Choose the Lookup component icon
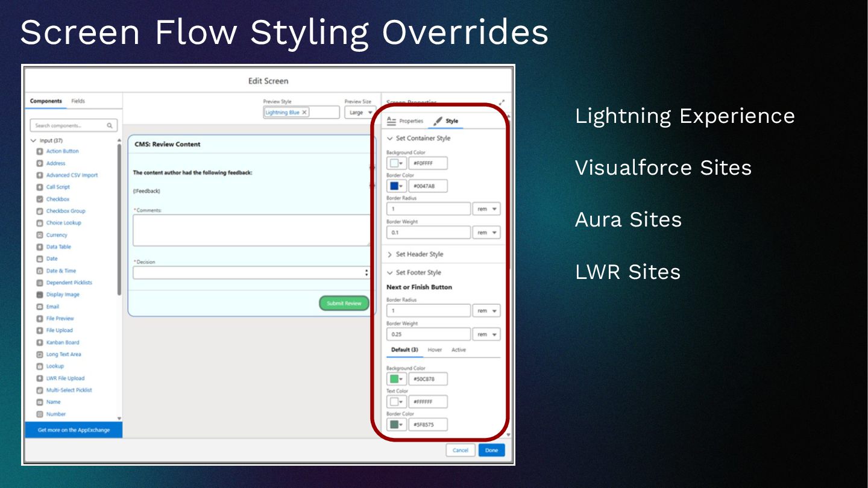 coord(40,366)
